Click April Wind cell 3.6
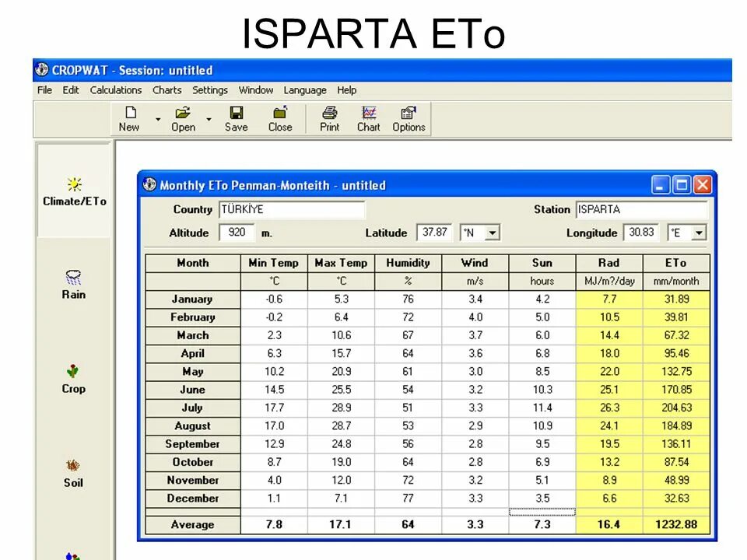 [475, 353]
